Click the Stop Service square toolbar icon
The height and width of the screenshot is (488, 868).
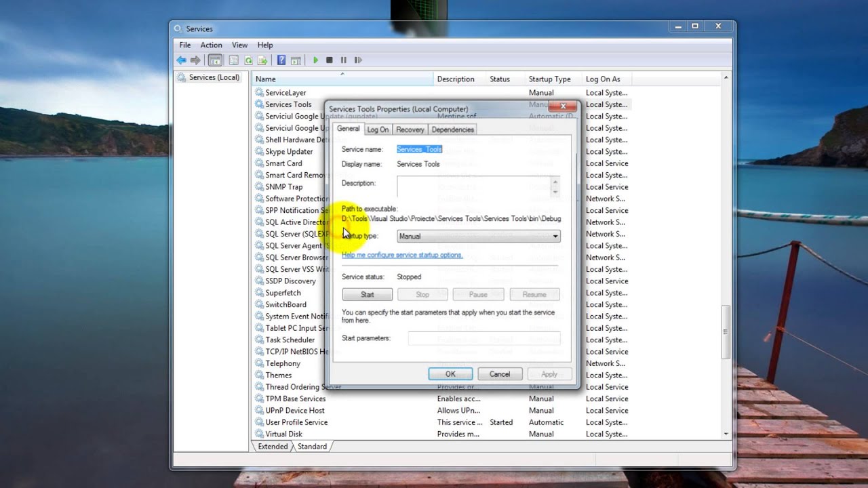(330, 60)
